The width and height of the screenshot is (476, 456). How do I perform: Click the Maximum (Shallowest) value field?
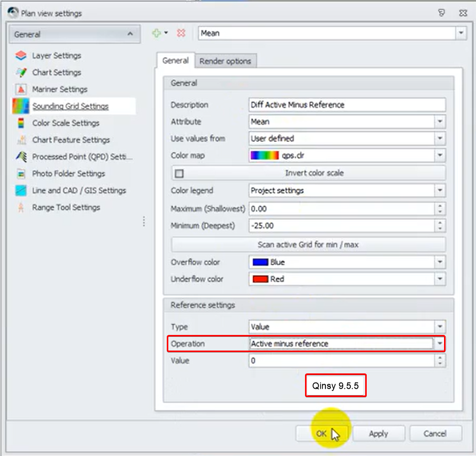tap(342, 209)
